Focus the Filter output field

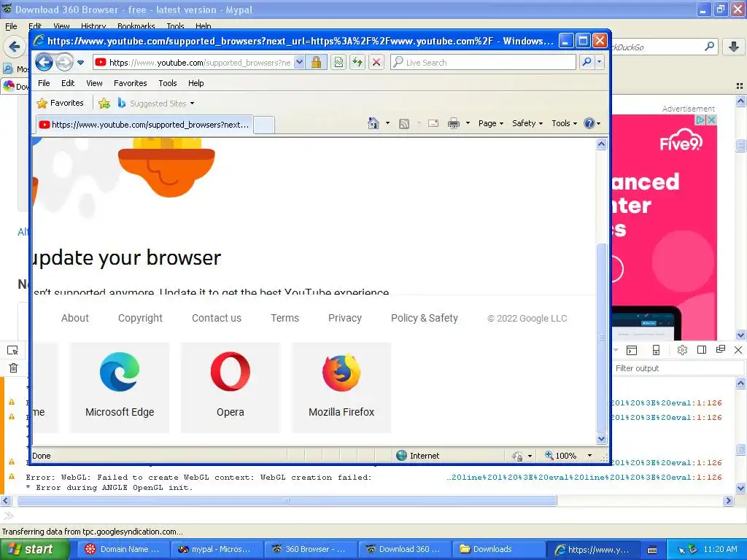tap(678, 368)
